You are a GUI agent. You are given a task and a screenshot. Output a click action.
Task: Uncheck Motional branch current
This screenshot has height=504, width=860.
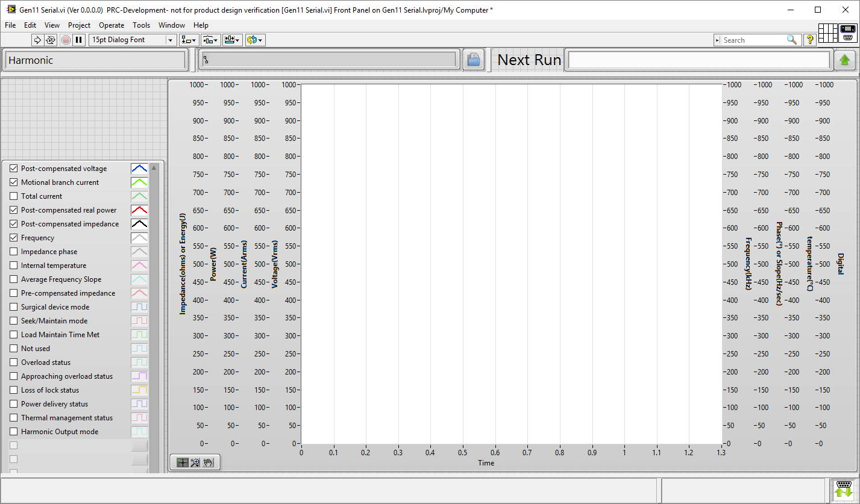tap(14, 182)
